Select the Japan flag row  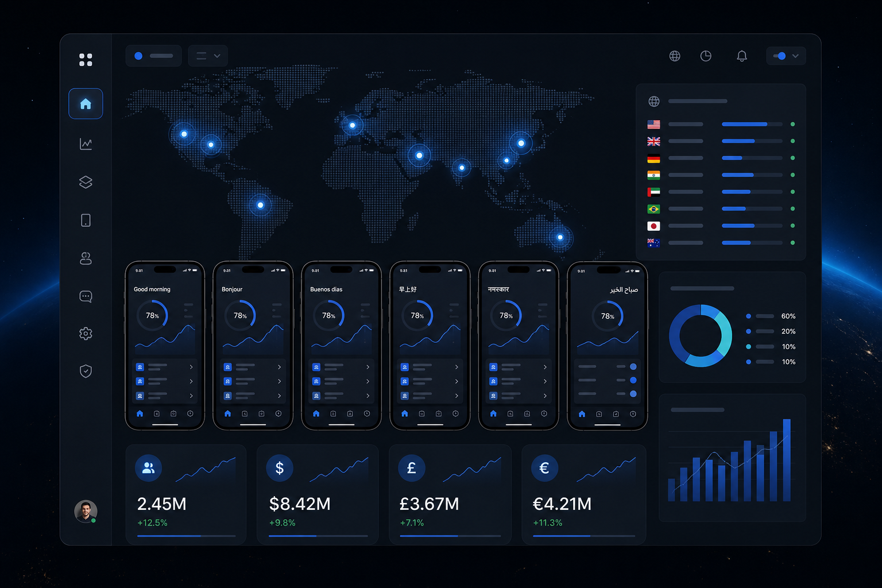coord(721,226)
